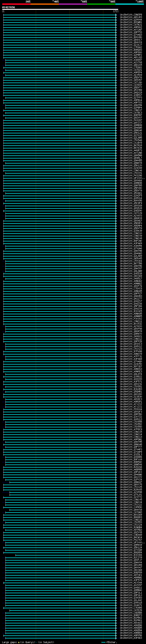Open hit UniRef100_P30302
This screenshot has height=644, width=146.
131,319
